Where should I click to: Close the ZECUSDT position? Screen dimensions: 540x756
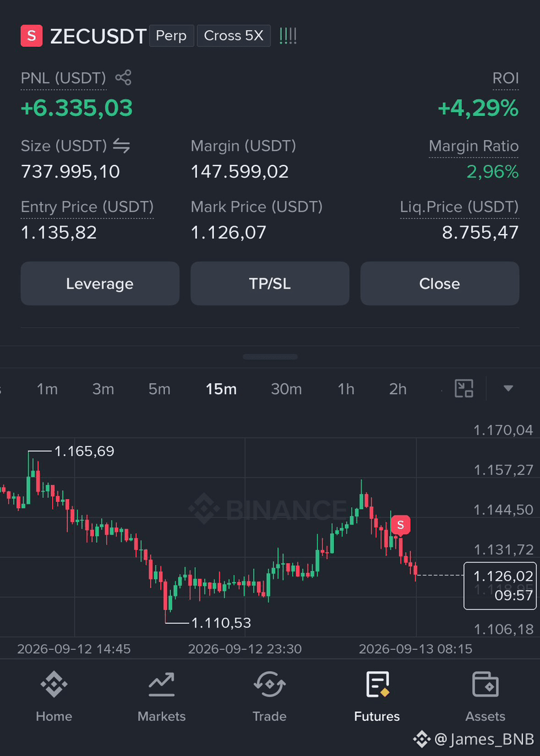pyautogui.click(x=440, y=283)
